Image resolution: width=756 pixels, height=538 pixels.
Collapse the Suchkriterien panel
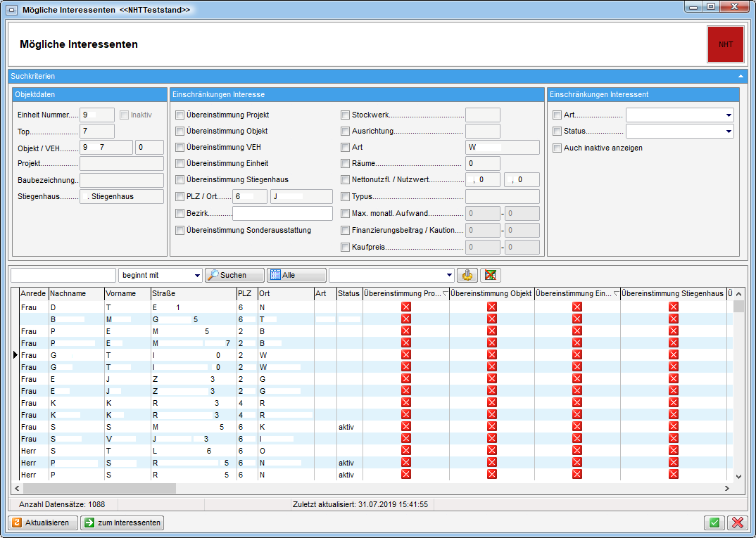pyautogui.click(x=740, y=76)
